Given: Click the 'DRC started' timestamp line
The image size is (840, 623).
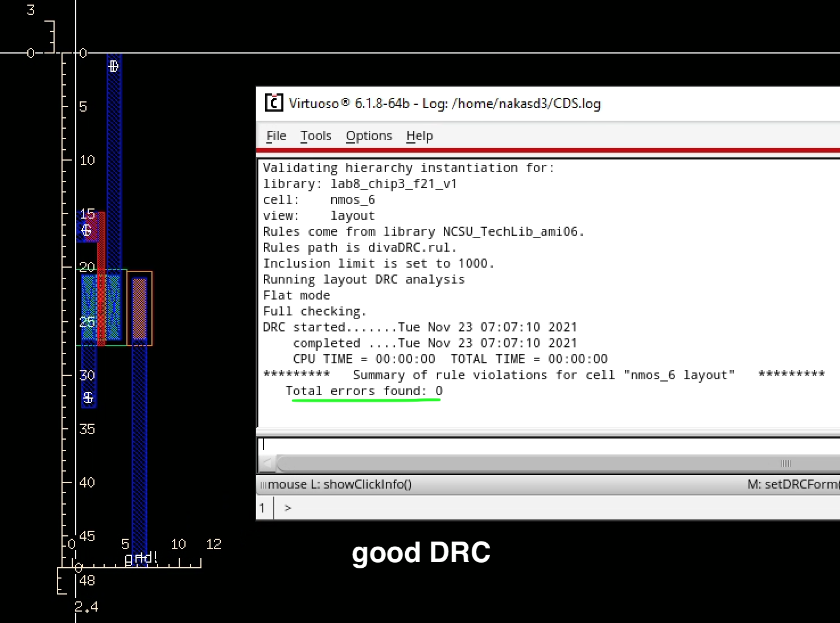Looking at the screenshot, I should (420, 327).
